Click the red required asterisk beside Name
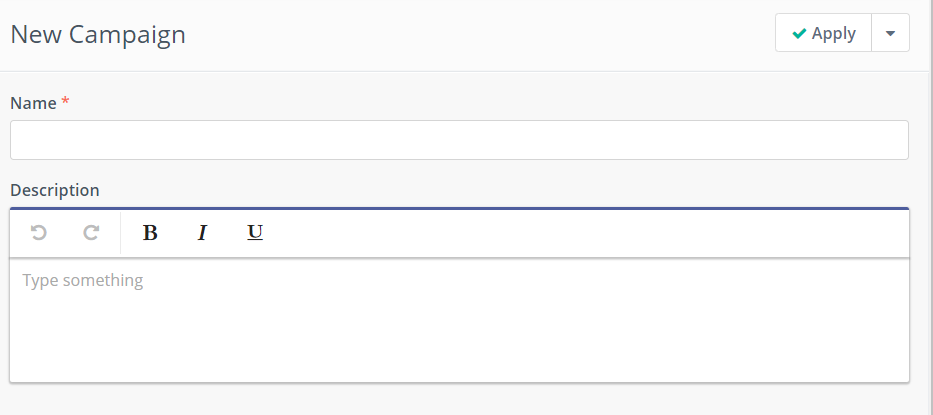This screenshot has width=933, height=415. pos(66,102)
